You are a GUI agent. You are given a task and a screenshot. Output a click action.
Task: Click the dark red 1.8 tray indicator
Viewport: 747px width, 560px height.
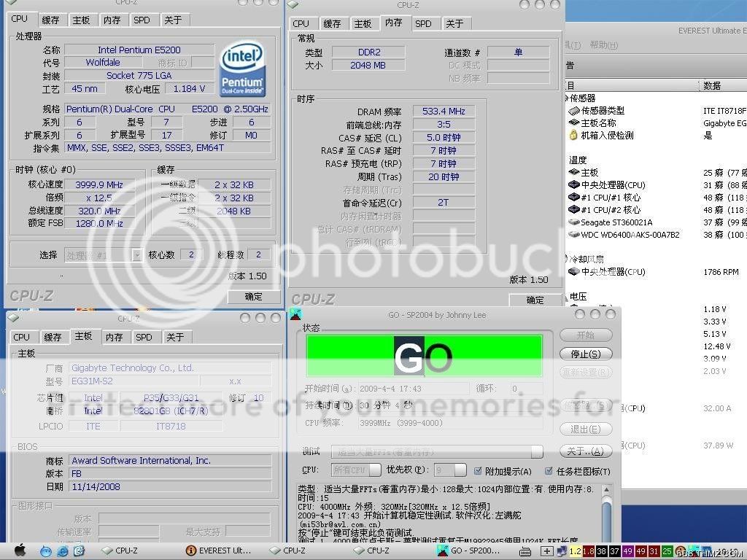point(589,551)
